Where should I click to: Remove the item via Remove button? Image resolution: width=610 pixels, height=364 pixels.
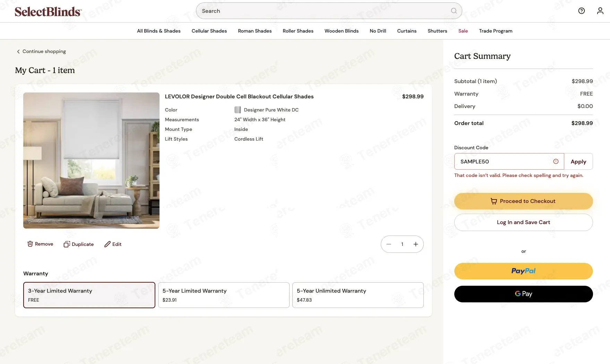(40, 244)
